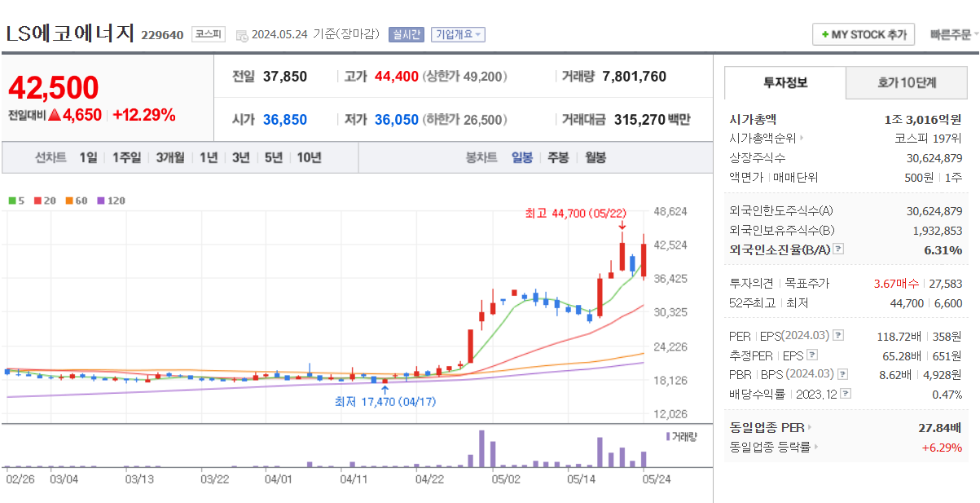This screenshot has width=980, height=503.
Task: Switch to the 호가 10단계 tab
Action: coord(907,82)
